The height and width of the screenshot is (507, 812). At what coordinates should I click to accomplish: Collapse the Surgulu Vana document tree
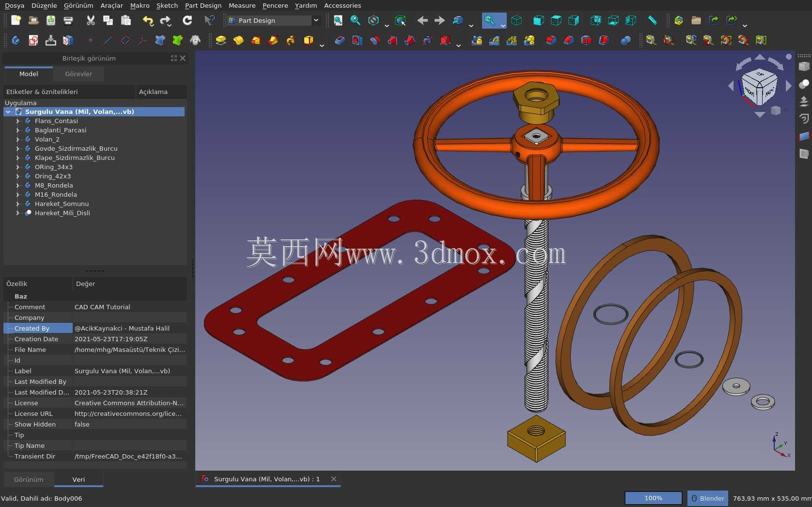(8, 111)
